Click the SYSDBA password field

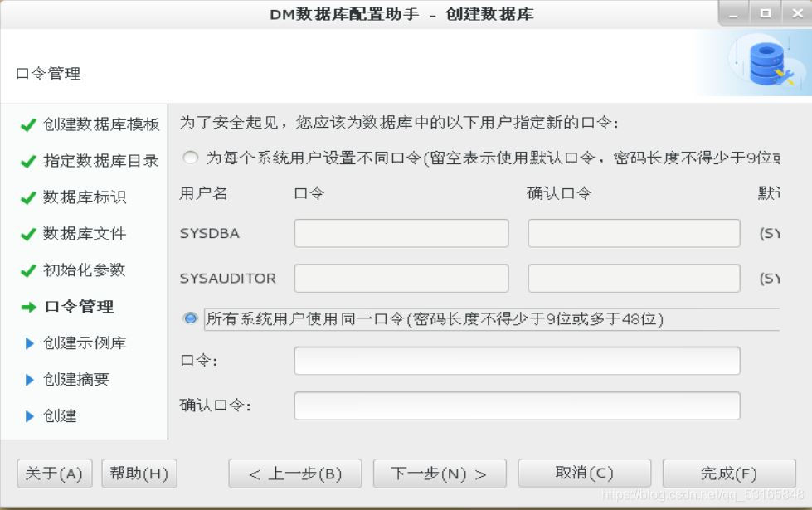[401, 233]
